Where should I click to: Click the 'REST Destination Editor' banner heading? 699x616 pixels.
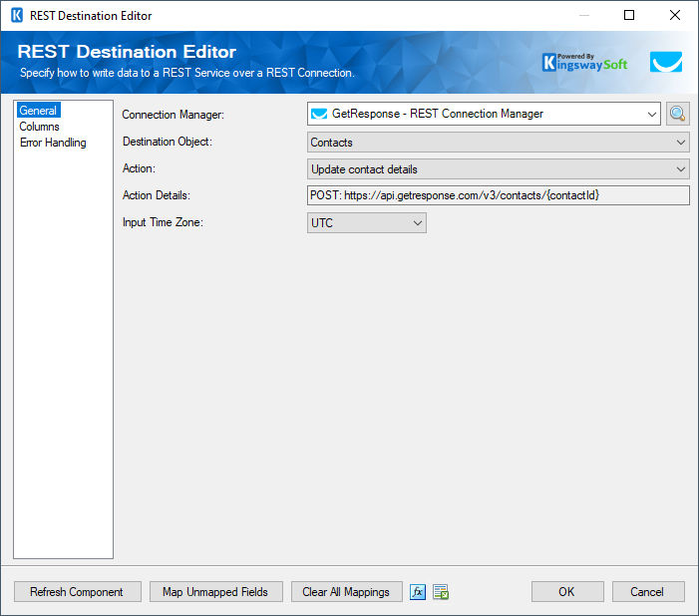click(x=127, y=52)
